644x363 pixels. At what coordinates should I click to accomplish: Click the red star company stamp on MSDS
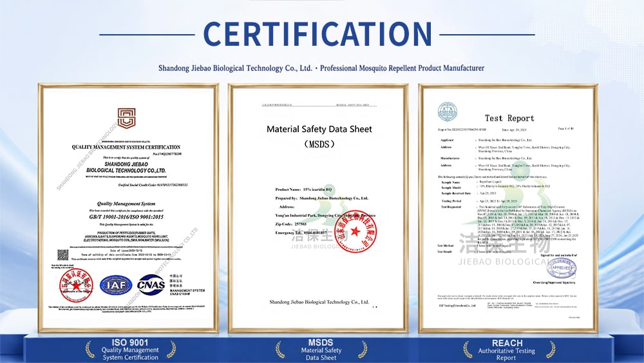[355, 231]
